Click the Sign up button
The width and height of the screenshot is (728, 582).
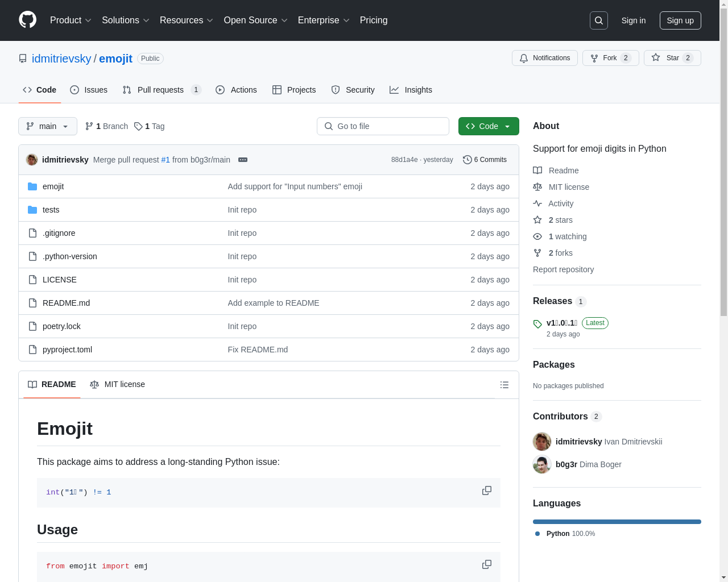pos(680,20)
